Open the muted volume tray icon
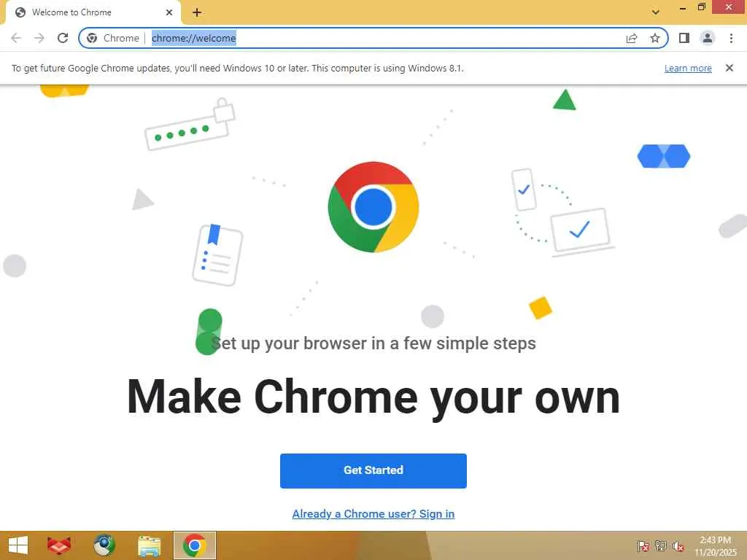Viewport: 747px width, 560px height. coord(678,545)
